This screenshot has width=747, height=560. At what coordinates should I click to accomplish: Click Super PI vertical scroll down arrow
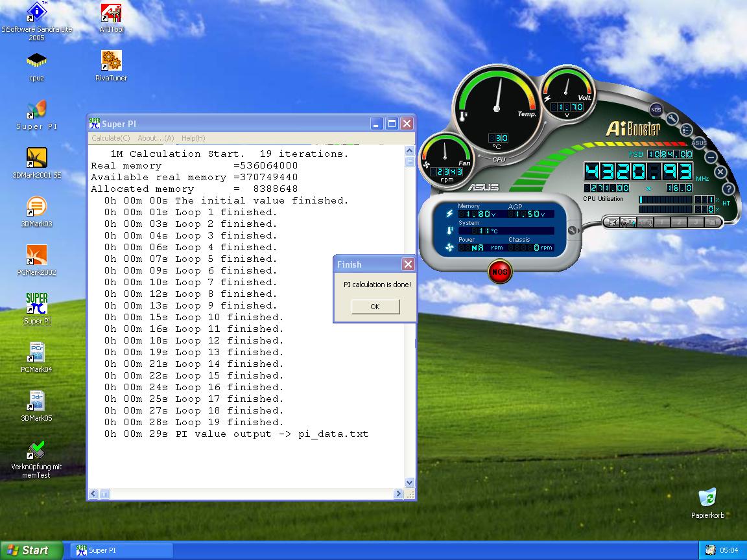click(x=409, y=482)
